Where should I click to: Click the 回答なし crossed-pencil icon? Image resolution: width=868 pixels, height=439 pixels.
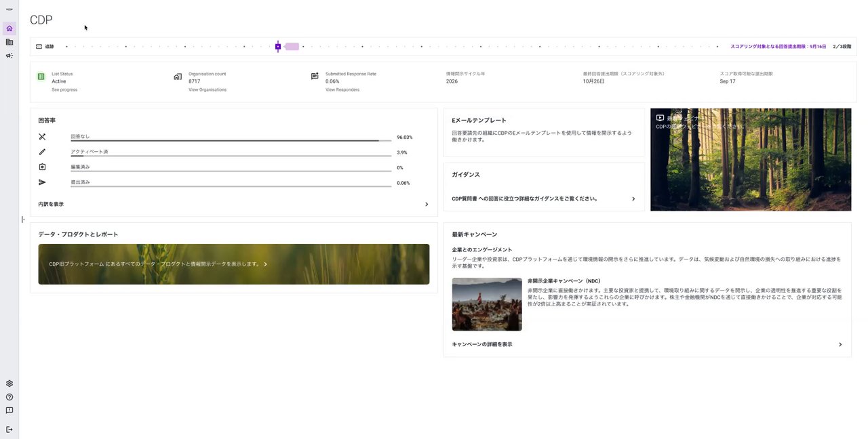click(x=42, y=137)
